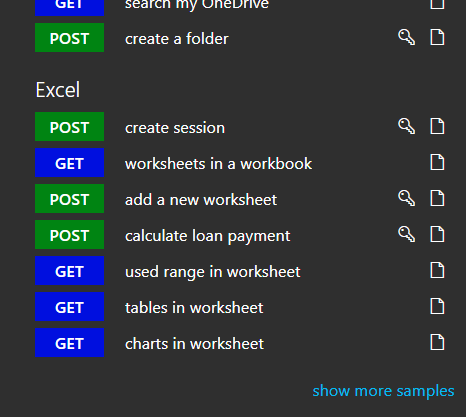Click the GET badge for charts in worksheet
The width and height of the screenshot is (466, 417).
coord(69,343)
